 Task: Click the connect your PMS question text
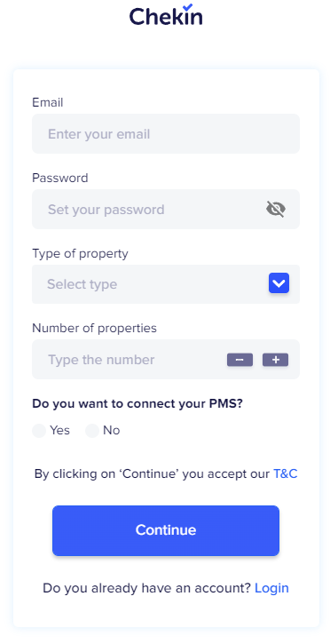tap(137, 404)
